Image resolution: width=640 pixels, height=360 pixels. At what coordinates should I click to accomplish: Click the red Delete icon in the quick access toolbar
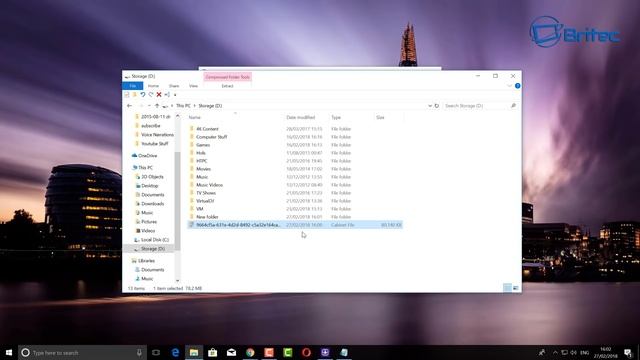[x=159, y=95]
